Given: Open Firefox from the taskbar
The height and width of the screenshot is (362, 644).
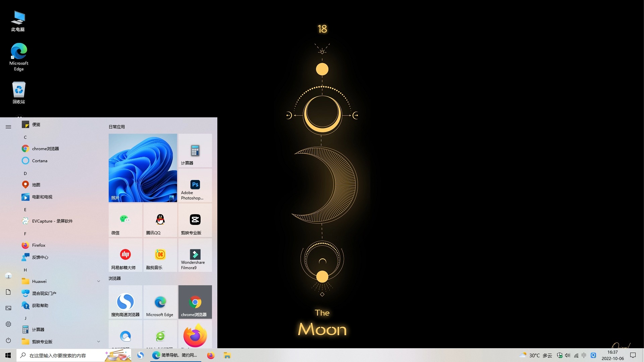Looking at the screenshot, I should coord(211,355).
